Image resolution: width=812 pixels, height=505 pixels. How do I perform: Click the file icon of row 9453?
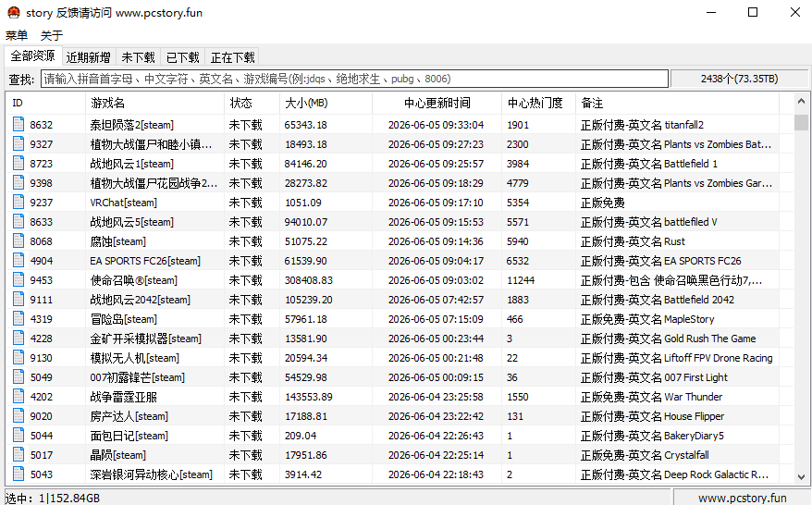point(18,279)
